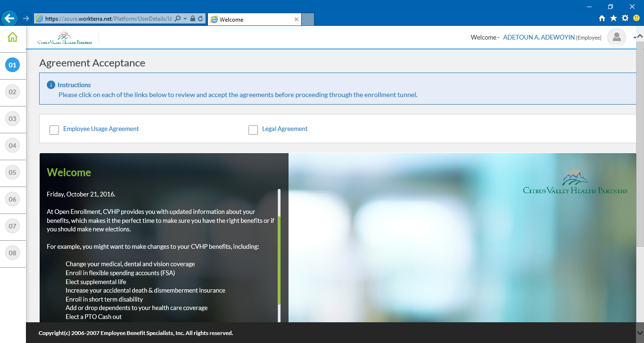Click the green Welcome heading
Image resolution: width=644 pixels, height=343 pixels.
pos(69,172)
